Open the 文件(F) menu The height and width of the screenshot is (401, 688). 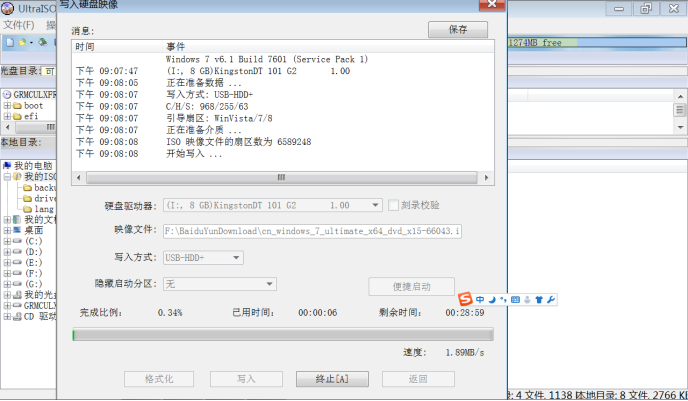click(x=18, y=25)
